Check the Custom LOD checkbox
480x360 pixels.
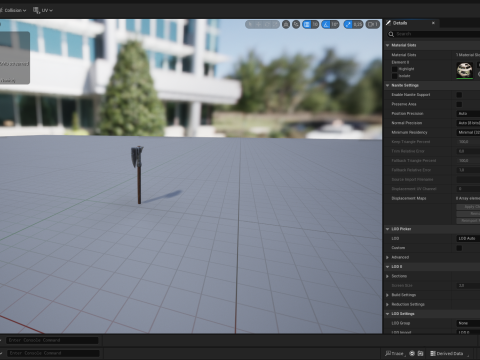(459, 248)
